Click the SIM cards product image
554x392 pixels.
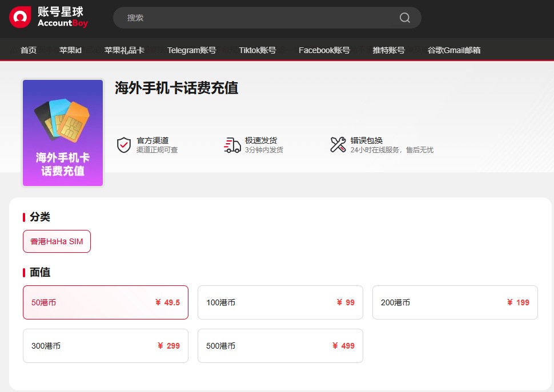[62, 132]
